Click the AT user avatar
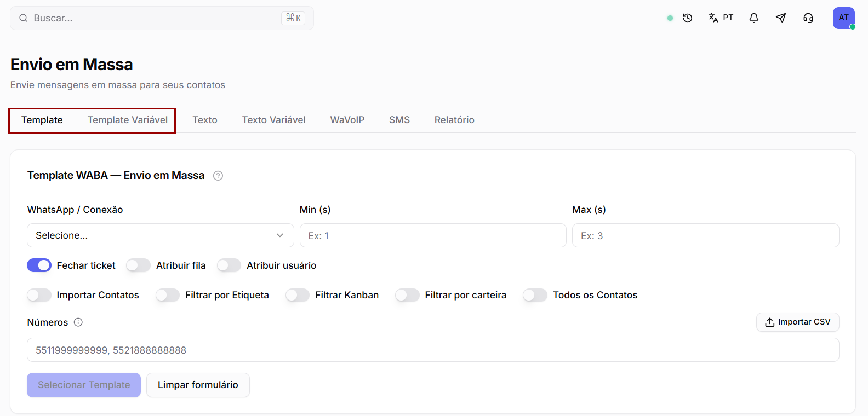The width and height of the screenshot is (868, 416). point(844,18)
